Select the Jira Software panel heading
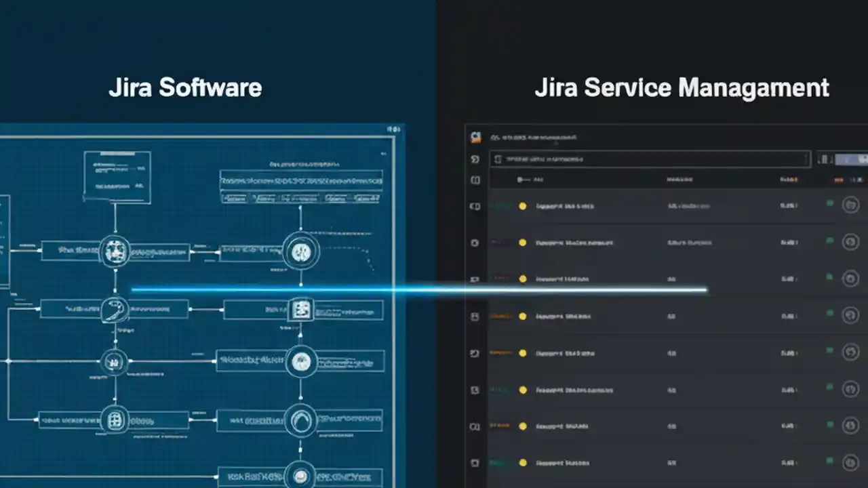The width and height of the screenshot is (868, 488). pos(184,87)
